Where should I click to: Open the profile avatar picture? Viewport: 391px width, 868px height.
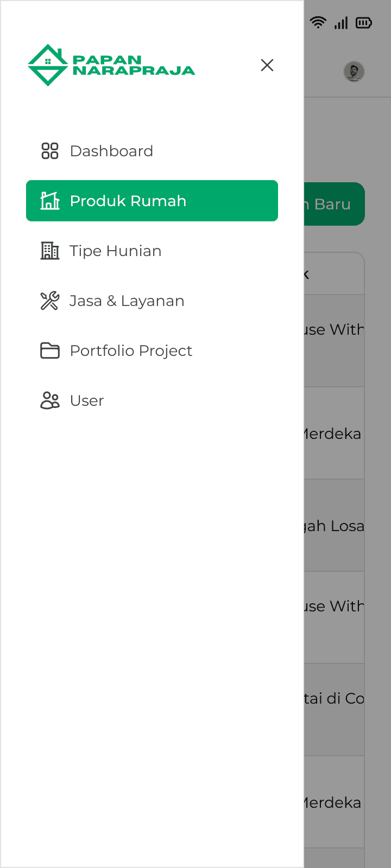tap(354, 71)
